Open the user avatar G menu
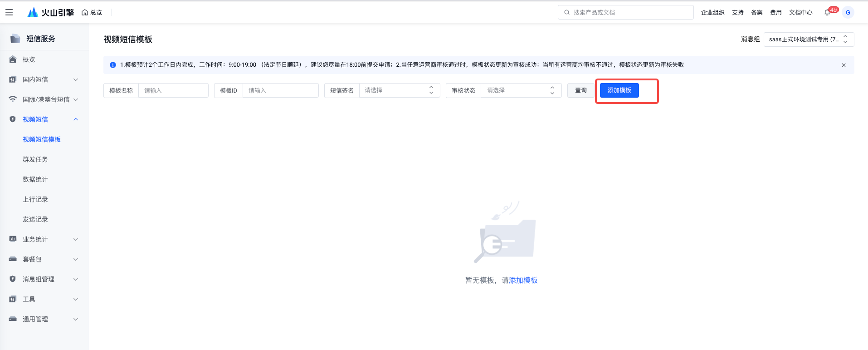 [x=848, y=12]
